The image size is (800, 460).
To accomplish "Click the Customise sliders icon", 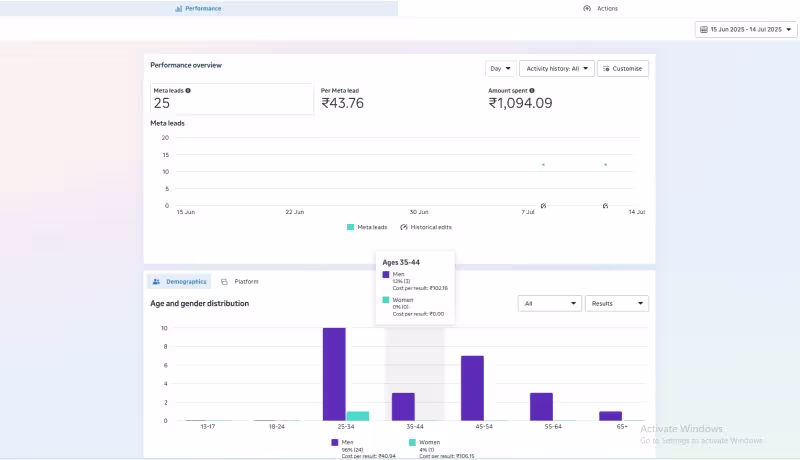I will (x=606, y=68).
